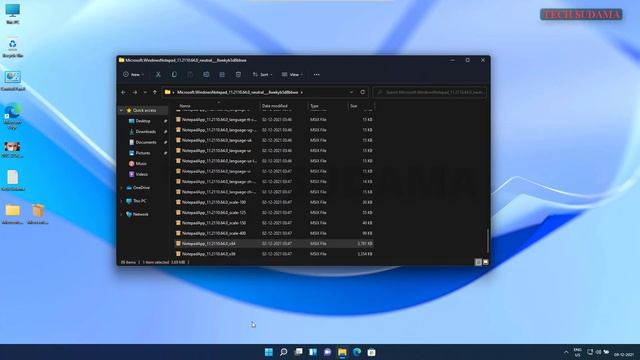Select the NotepadApp scale-150 MSIX file
The image size is (640, 360).
coord(274,223)
